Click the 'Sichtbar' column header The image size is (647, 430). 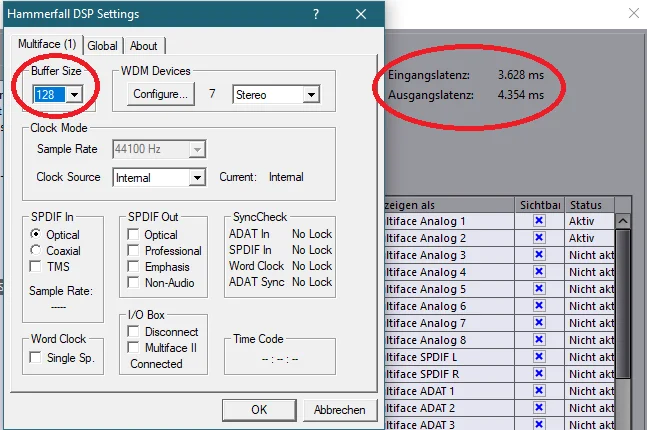(x=539, y=205)
